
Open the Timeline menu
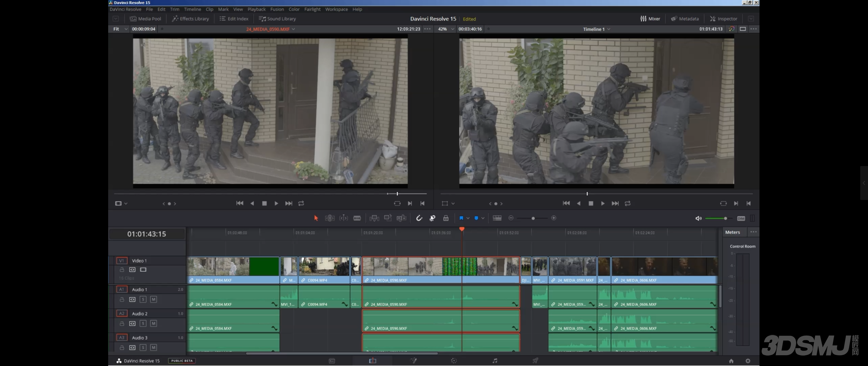point(193,9)
